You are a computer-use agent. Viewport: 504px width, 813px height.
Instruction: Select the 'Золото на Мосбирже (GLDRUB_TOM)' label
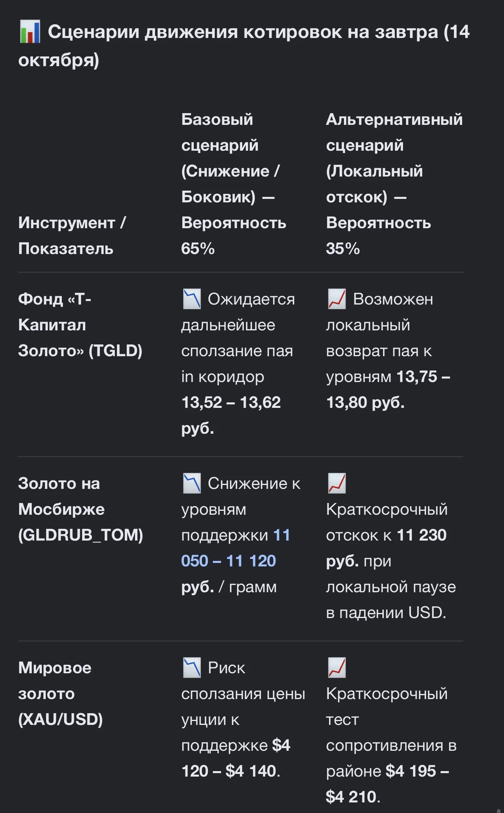[x=81, y=509]
